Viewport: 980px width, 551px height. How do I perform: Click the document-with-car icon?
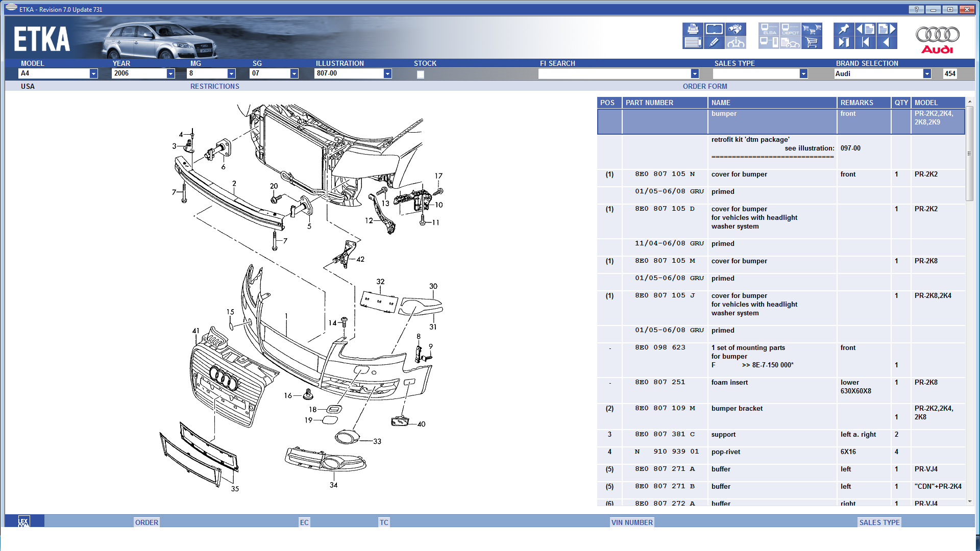coord(790,42)
